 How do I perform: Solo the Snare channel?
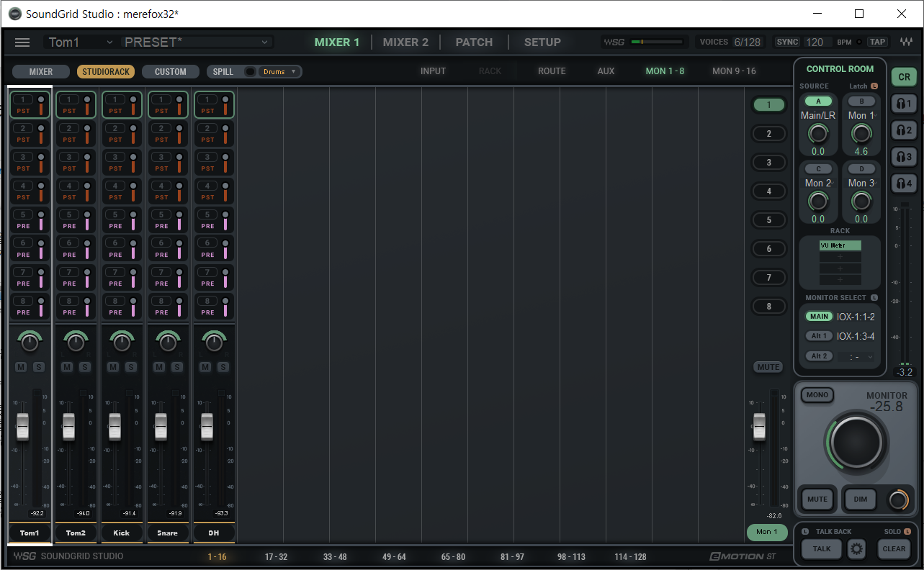tap(177, 367)
